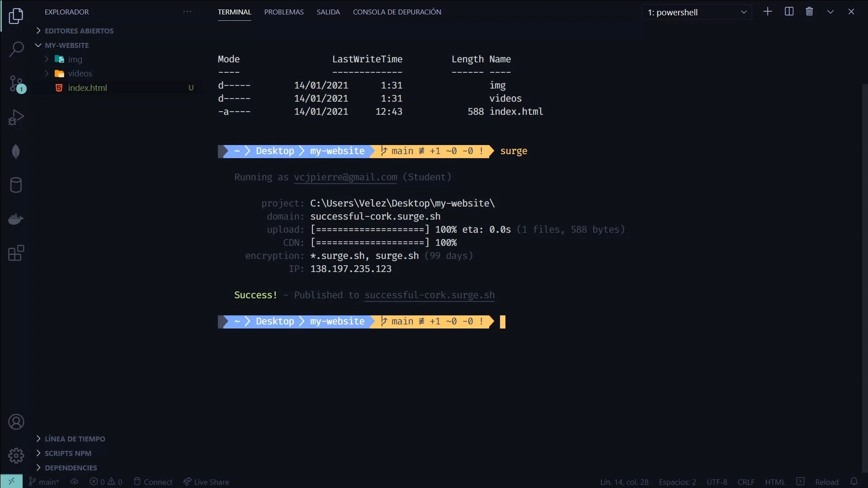Change language mode HTML
Viewport: 868px width, 488px height.
click(775, 482)
